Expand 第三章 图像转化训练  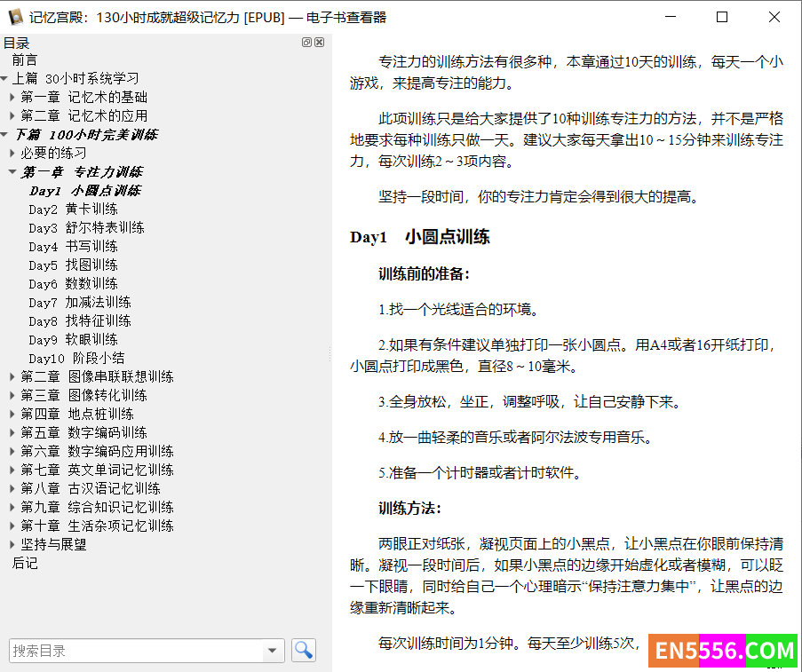click(12, 395)
